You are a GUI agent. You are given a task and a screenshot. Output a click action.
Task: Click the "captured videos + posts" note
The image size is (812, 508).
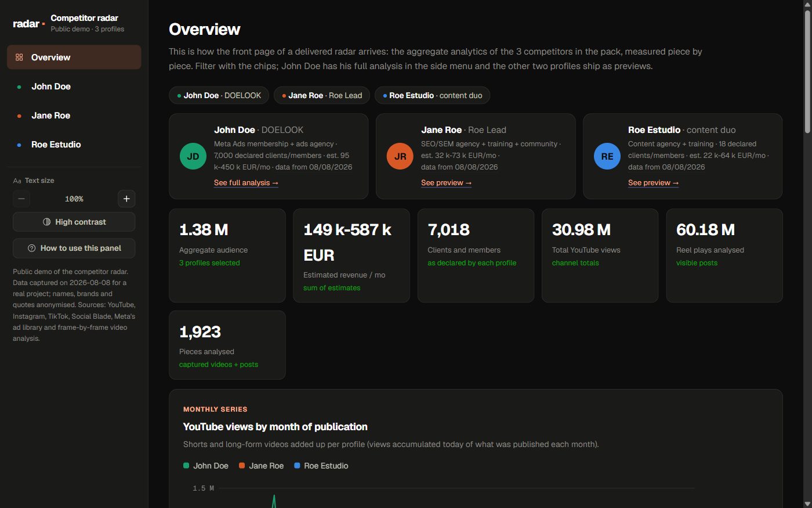point(219,365)
